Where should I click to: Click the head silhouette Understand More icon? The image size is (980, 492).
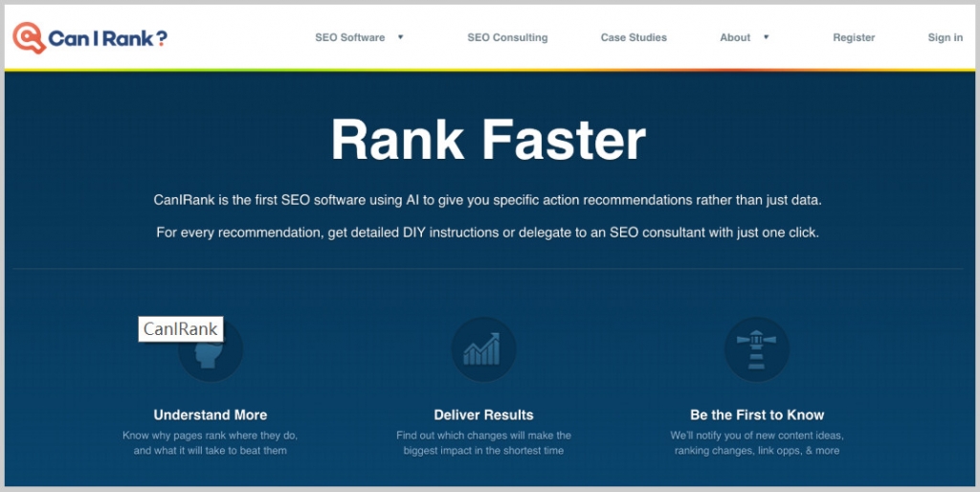(210, 349)
